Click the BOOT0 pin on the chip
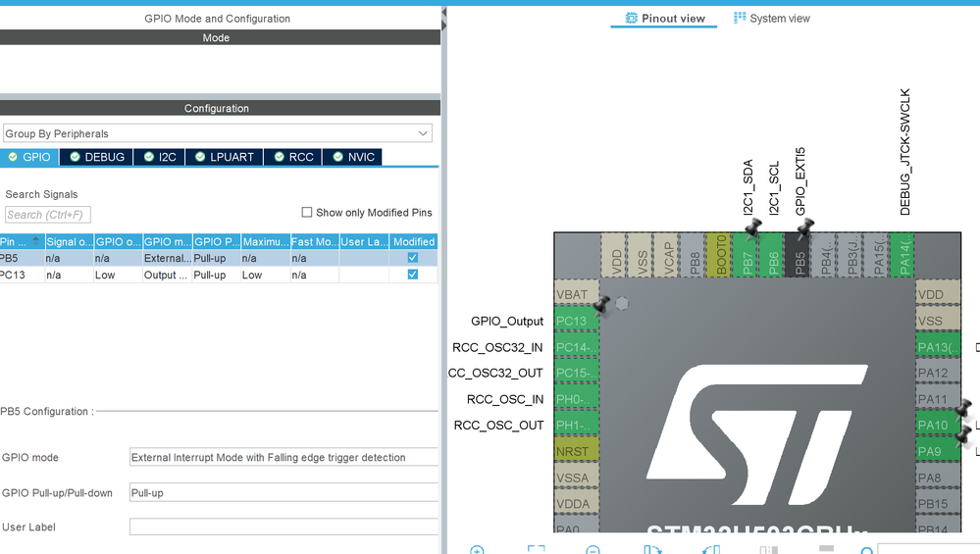 (721, 256)
